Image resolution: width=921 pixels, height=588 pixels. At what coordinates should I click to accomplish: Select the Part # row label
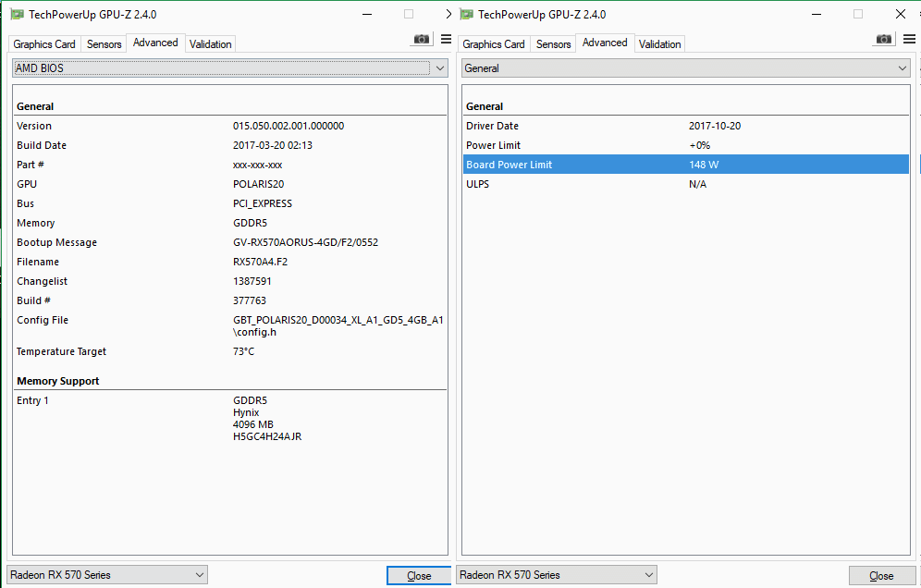[31, 165]
